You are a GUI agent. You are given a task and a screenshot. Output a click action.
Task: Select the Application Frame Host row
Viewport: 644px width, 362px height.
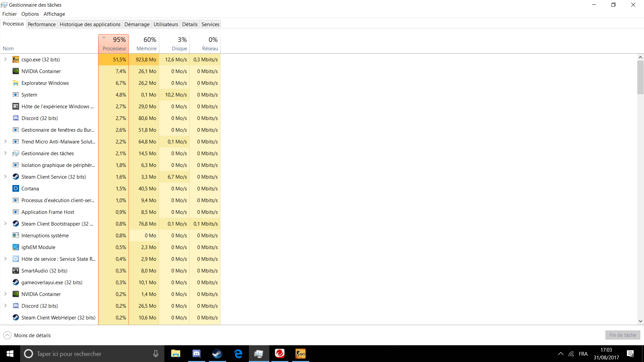point(110,212)
